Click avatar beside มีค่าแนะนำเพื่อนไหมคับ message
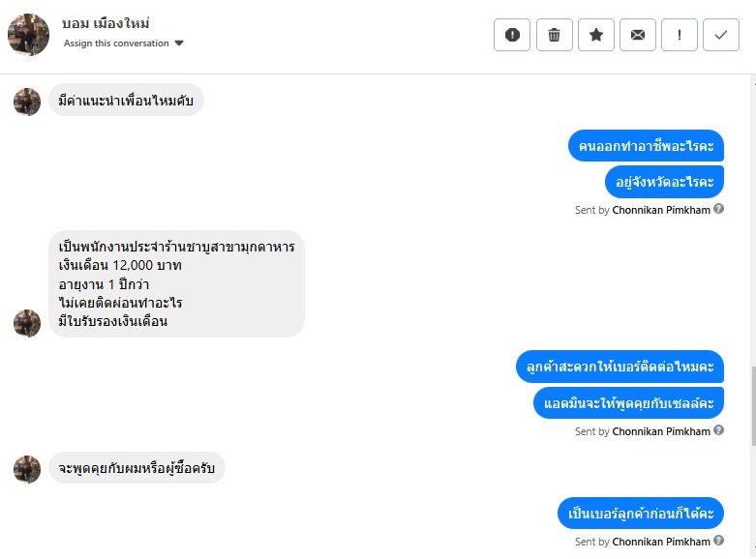756x559 pixels. coord(27,102)
